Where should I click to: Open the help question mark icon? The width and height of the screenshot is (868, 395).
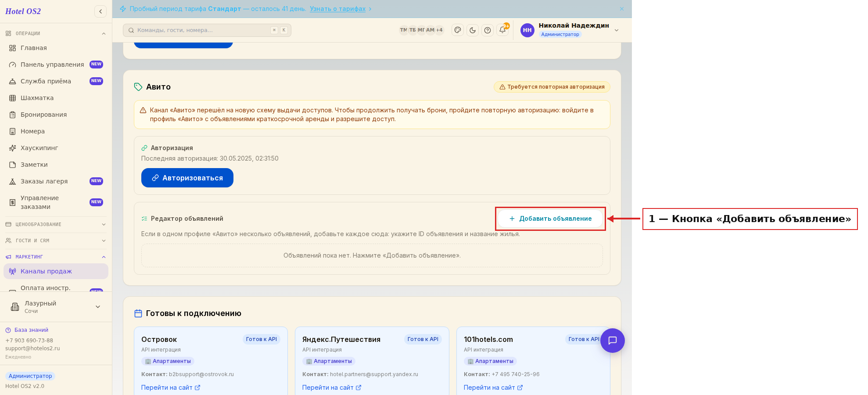(488, 30)
